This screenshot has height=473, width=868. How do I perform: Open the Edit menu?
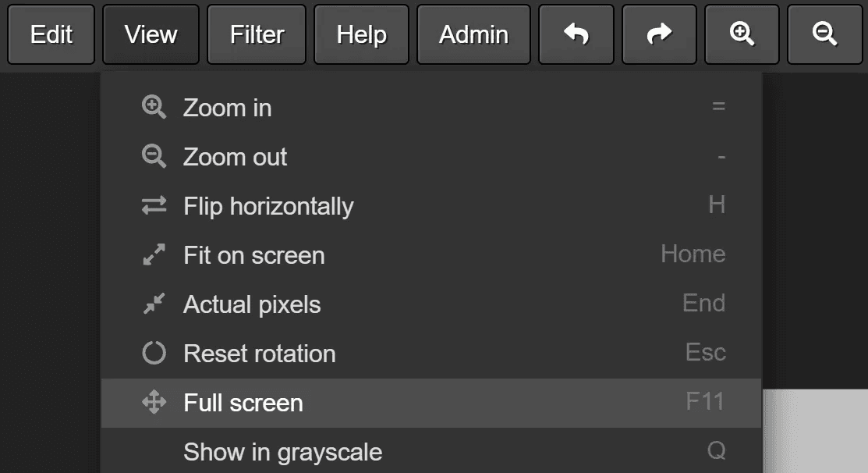coord(51,34)
